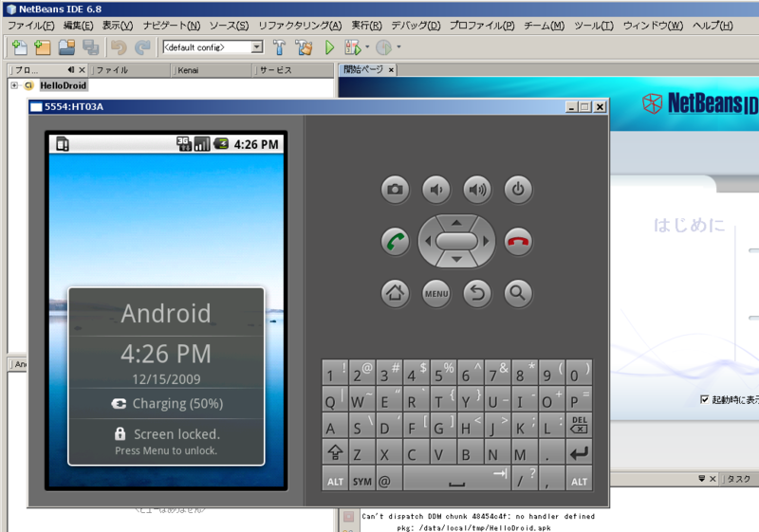Open the Profile icon's dropdown arrow

point(398,46)
